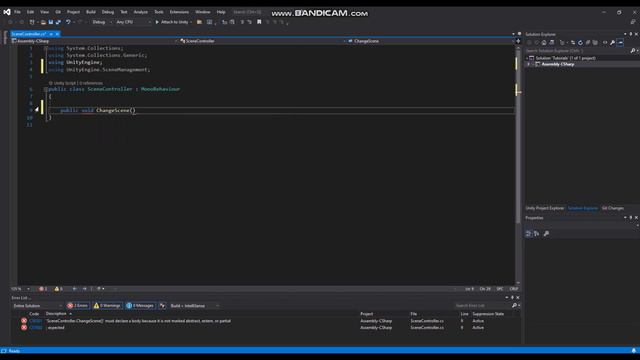Viewport: 640px width, 360px height.
Task: Open the Extensions menu
Action: pyautogui.click(x=179, y=12)
